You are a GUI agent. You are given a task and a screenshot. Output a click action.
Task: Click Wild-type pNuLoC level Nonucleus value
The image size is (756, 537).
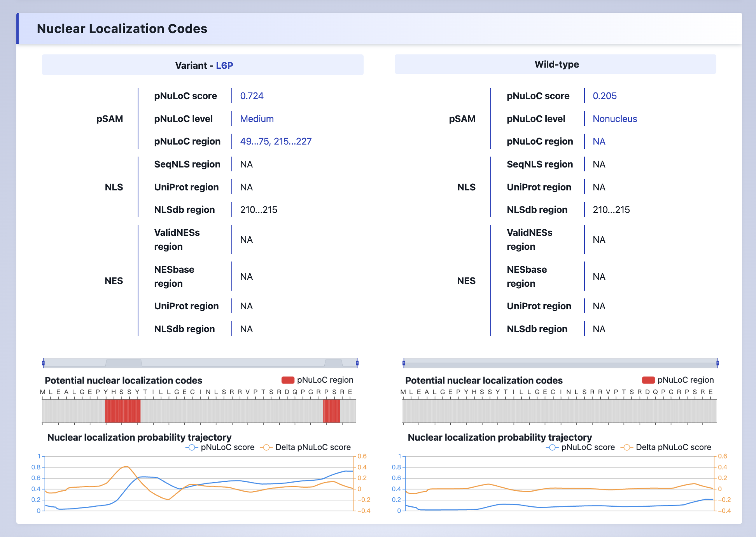point(614,119)
